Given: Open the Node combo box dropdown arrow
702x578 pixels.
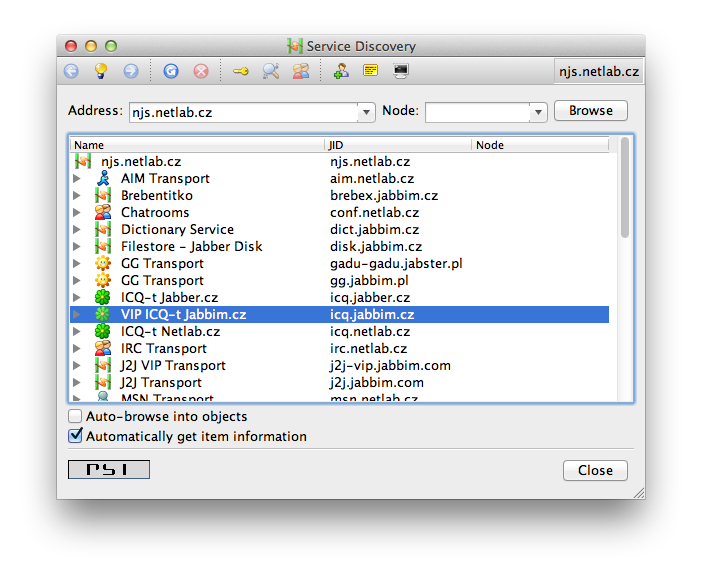Looking at the screenshot, I should [538, 112].
